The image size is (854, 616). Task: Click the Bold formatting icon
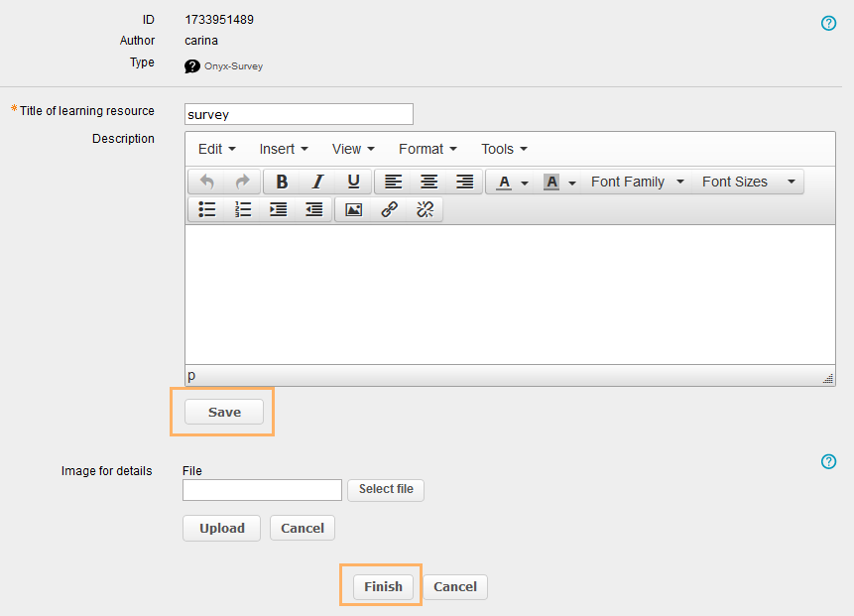[x=282, y=182]
